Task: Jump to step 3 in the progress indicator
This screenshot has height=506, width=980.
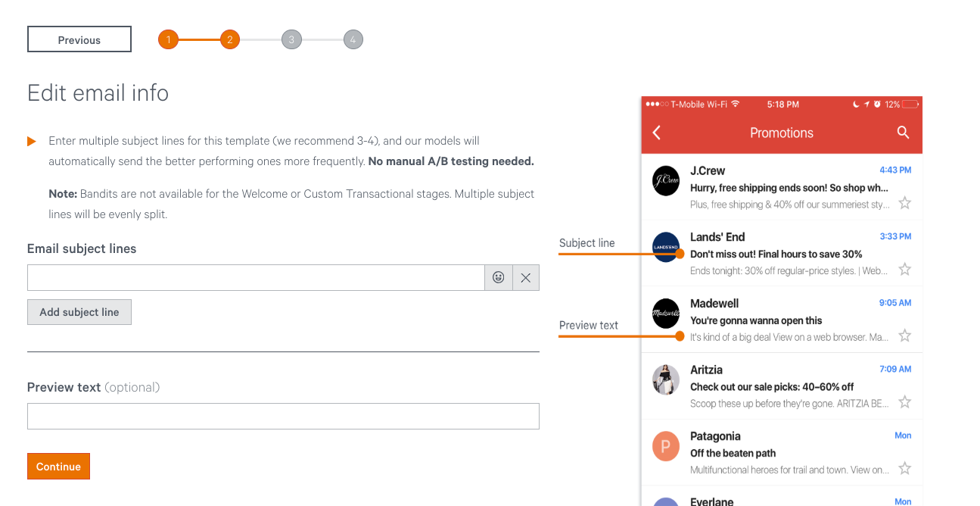Action: pyautogui.click(x=291, y=39)
